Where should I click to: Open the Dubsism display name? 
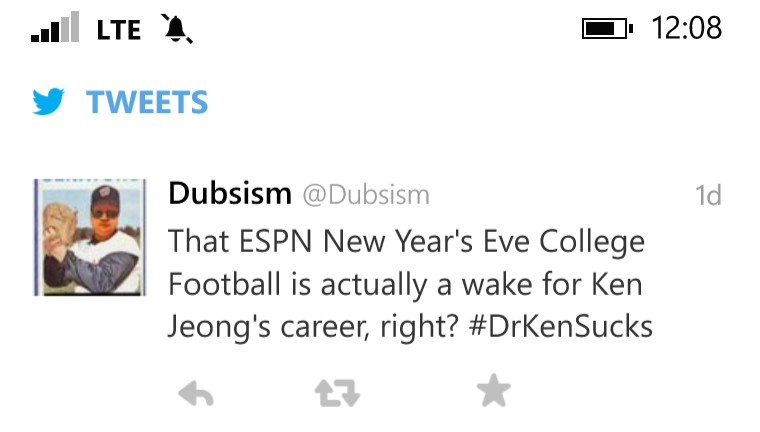coord(230,193)
